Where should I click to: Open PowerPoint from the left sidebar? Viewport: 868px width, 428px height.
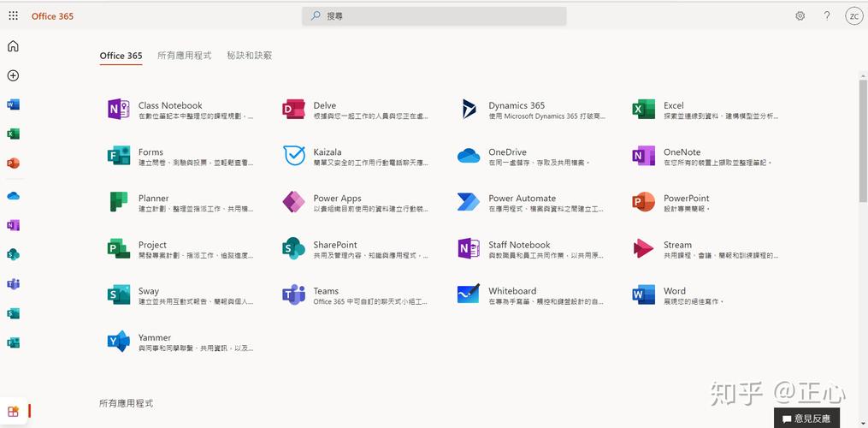coord(14,163)
